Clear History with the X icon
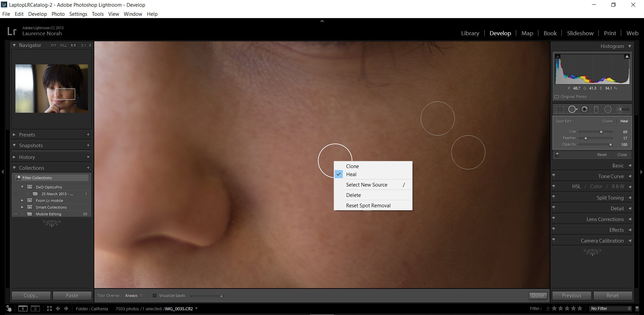The image size is (644, 315). (x=88, y=157)
